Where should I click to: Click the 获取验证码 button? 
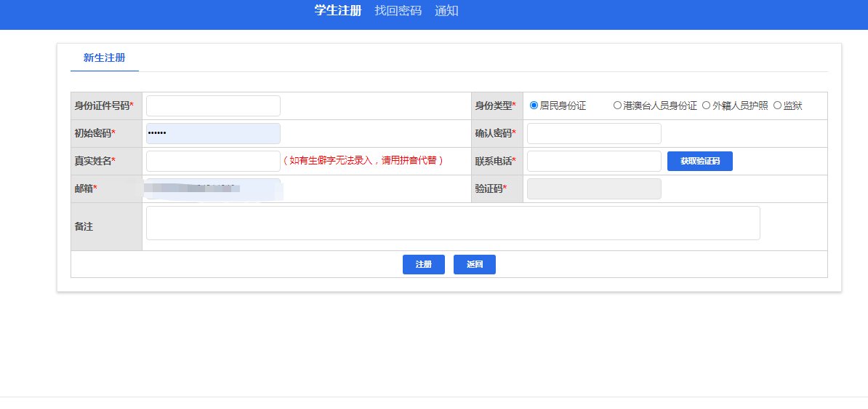pos(700,162)
